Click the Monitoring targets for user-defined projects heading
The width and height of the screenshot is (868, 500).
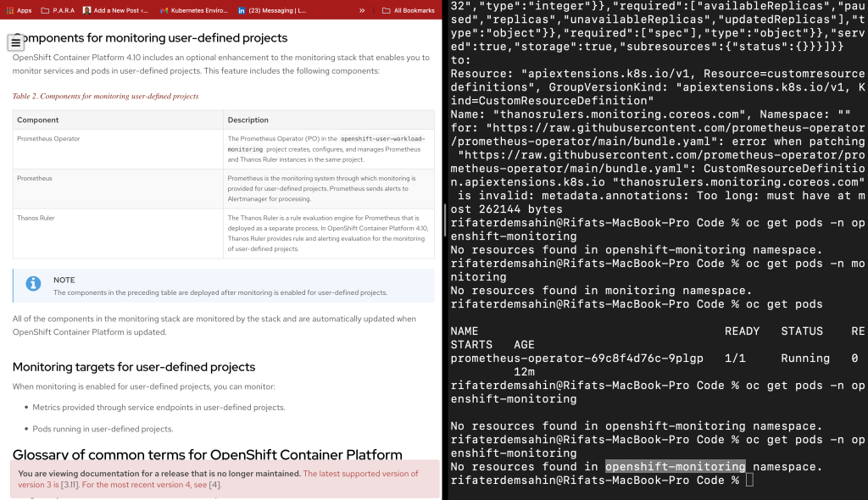point(134,367)
